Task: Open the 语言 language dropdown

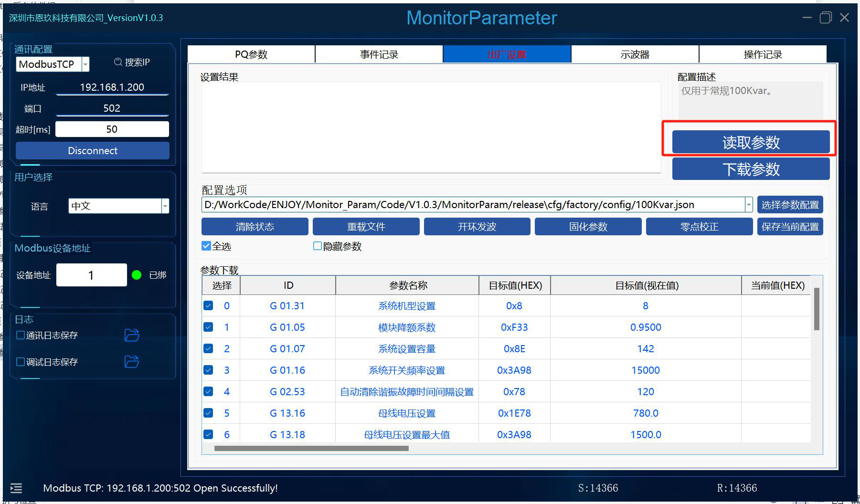Action: (165, 206)
